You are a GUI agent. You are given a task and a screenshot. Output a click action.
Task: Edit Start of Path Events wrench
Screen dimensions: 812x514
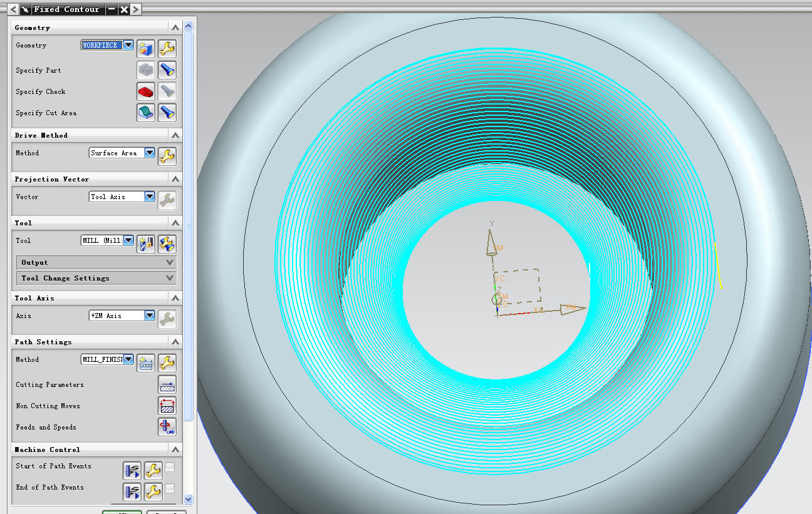coord(154,470)
